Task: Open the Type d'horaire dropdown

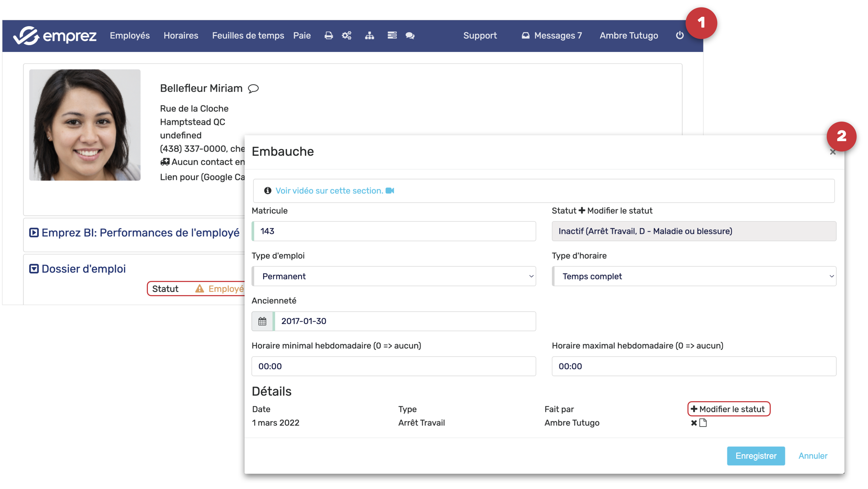Action: (x=694, y=276)
